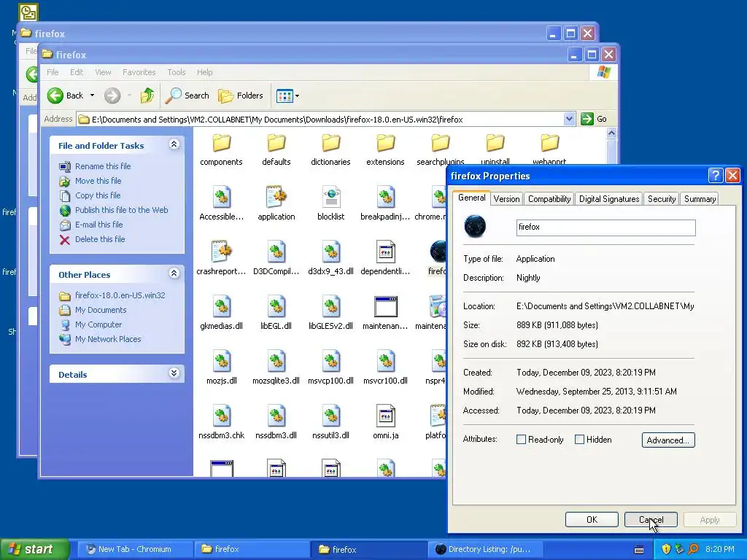Viewport: 747px width, 560px height.
Task: Switch to the Digital Signatures tab
Action: tap(609, 199)
